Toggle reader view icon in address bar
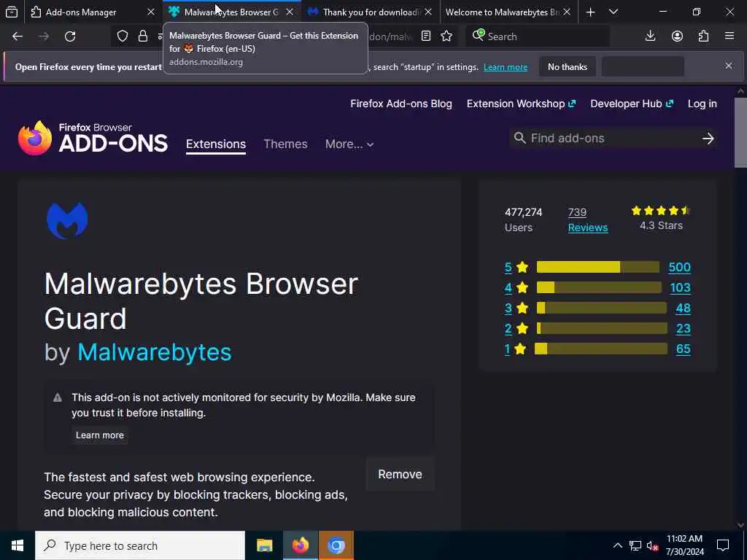 click(426, 36)
